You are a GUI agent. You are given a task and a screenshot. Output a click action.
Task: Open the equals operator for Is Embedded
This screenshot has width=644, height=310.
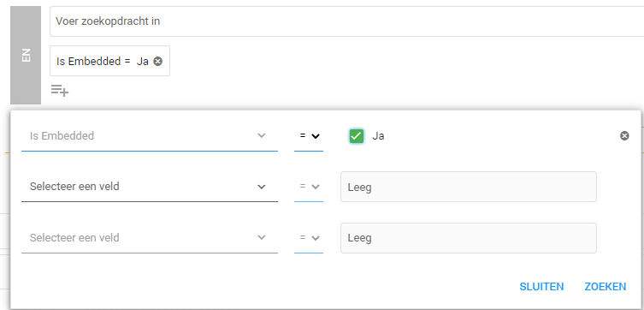pos(309,136)
